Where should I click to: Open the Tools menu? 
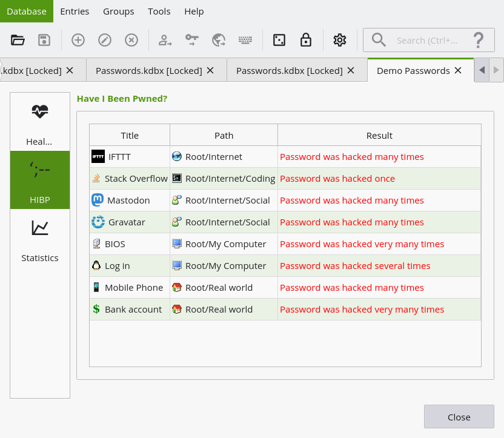point(159,12)
